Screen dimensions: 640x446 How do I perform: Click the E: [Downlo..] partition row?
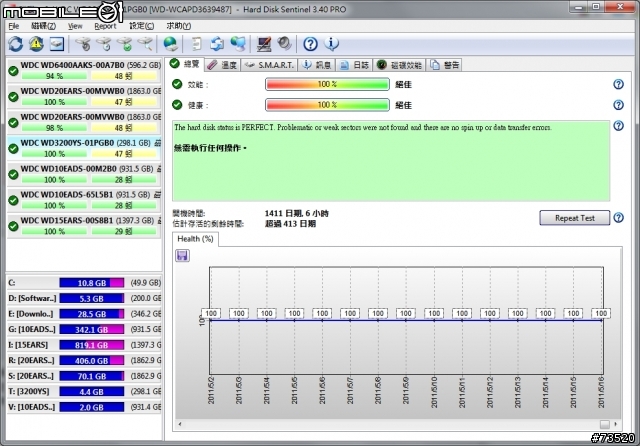(x=84, y=314)
